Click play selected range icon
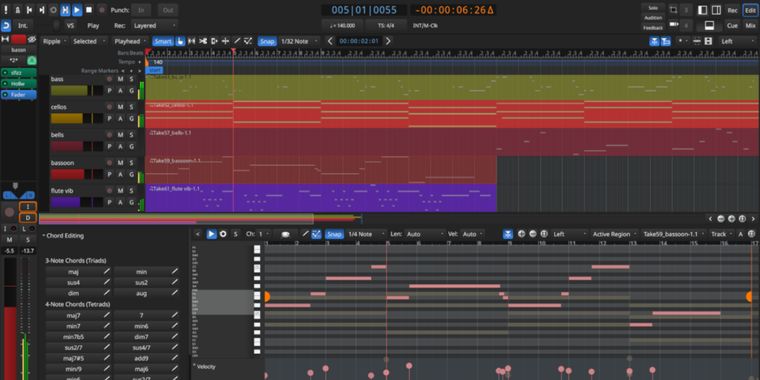Screen dimensions: 760x380 tap(65, 10)
